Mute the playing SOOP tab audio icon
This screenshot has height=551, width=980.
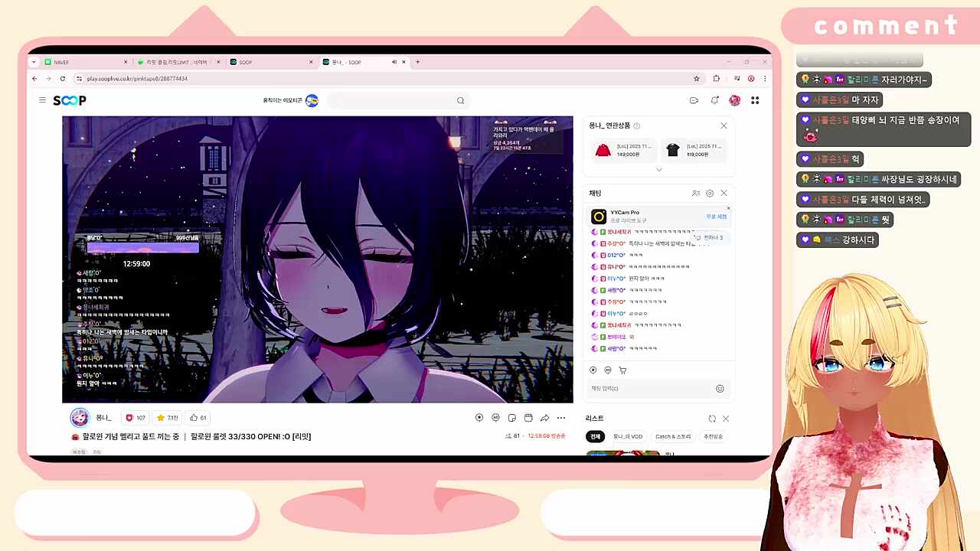(394, 62)
